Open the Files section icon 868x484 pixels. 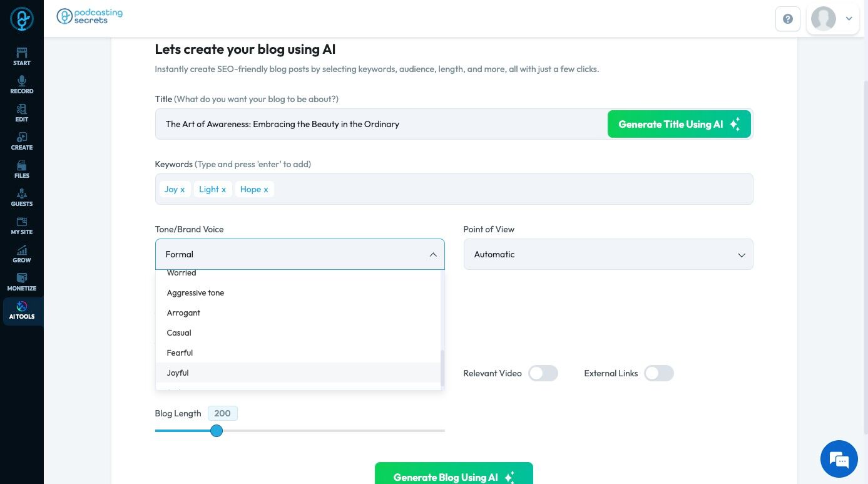coord(22,166)
